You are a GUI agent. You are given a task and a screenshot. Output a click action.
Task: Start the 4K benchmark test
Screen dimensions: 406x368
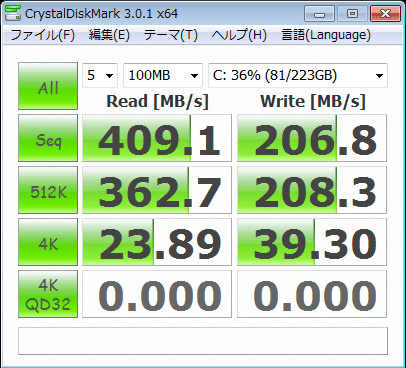(x=48, y=242)
